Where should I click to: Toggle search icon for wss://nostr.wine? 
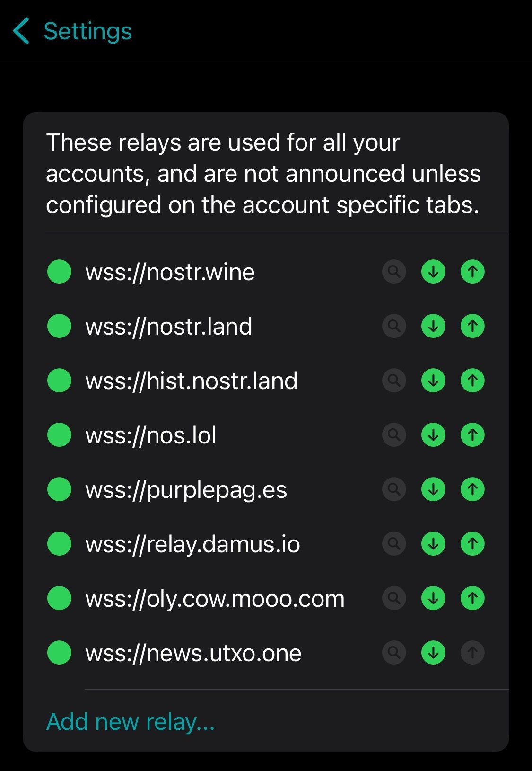point(394,272)
